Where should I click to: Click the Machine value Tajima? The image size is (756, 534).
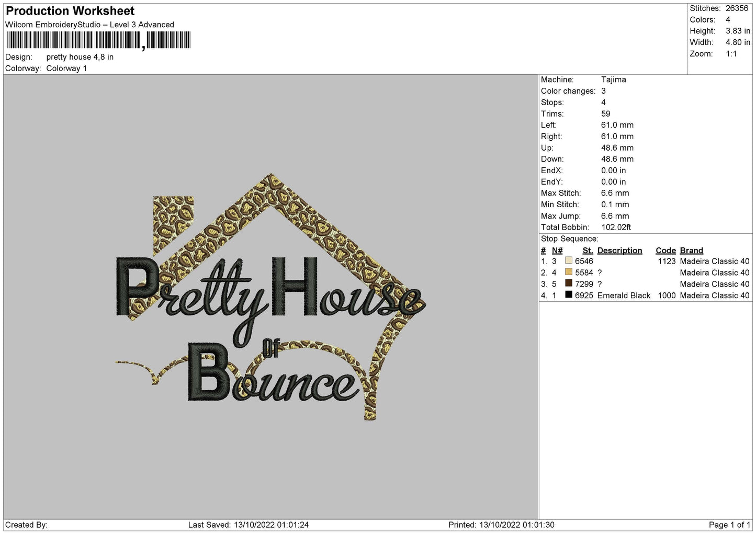point(613,79)
